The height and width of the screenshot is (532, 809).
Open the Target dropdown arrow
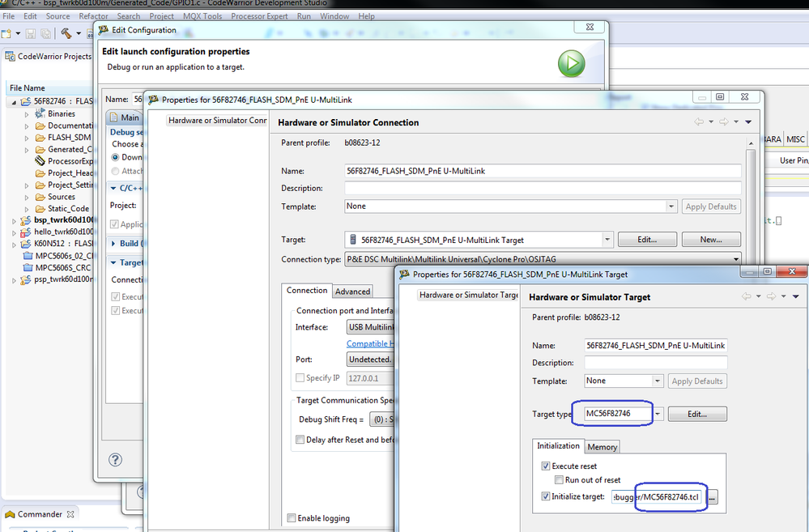607,240
